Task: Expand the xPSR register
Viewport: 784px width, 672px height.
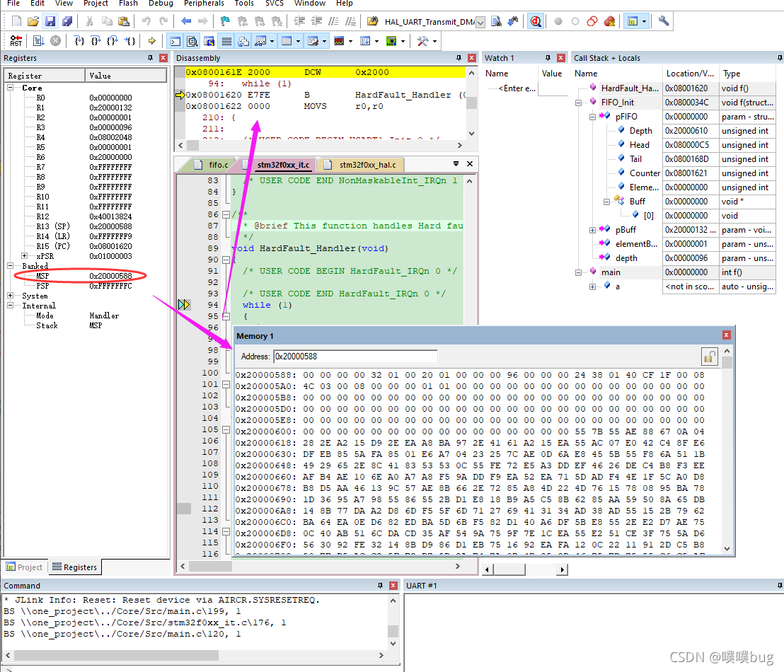Action: (x=24, y=256)
